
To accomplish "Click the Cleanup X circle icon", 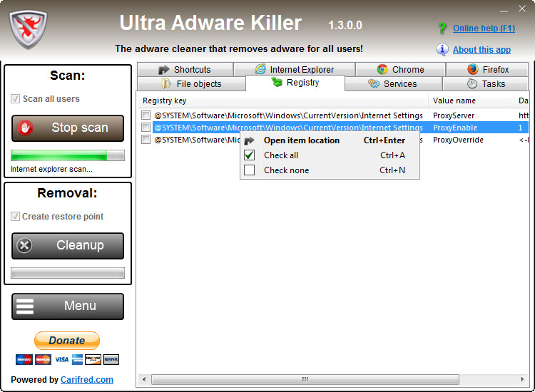I will click(x=24, y=245).
